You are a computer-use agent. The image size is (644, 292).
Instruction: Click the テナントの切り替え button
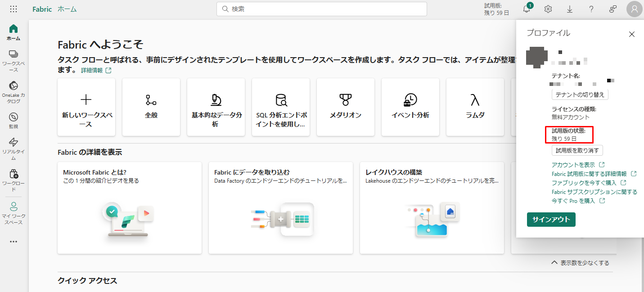(x=580, y=94)
